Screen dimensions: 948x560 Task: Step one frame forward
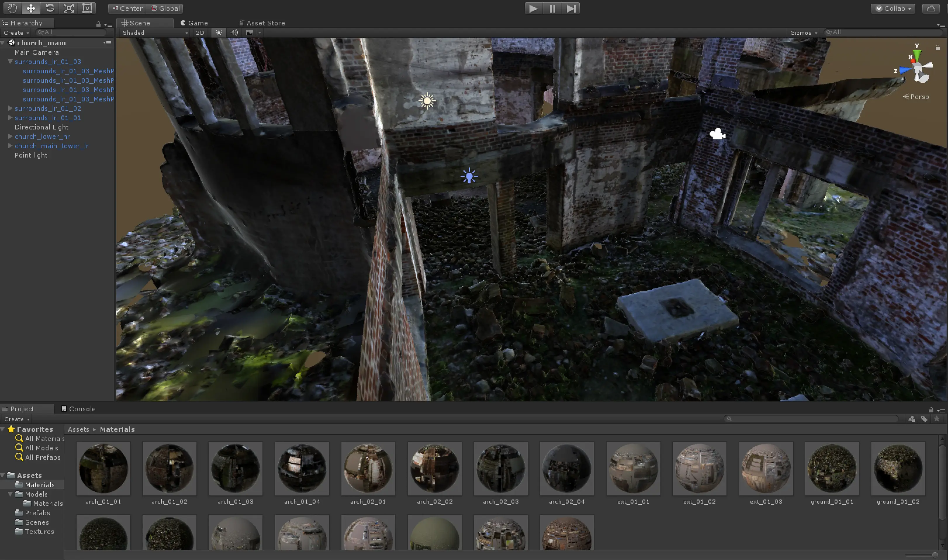click(x=571, y=8)
